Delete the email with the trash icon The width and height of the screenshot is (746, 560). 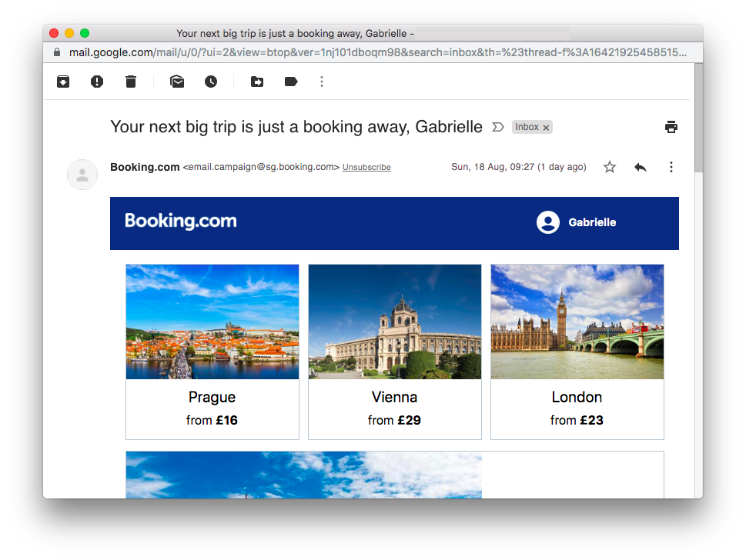pos(131,82)
